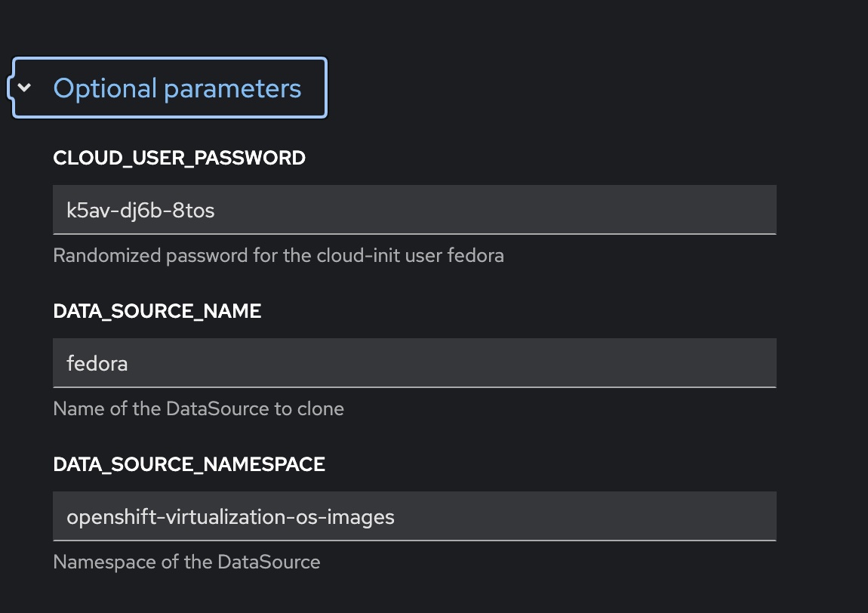
Task: Click the DATA_SOURCE_NAMESPACE field label
Action: [x=189, y=464]
